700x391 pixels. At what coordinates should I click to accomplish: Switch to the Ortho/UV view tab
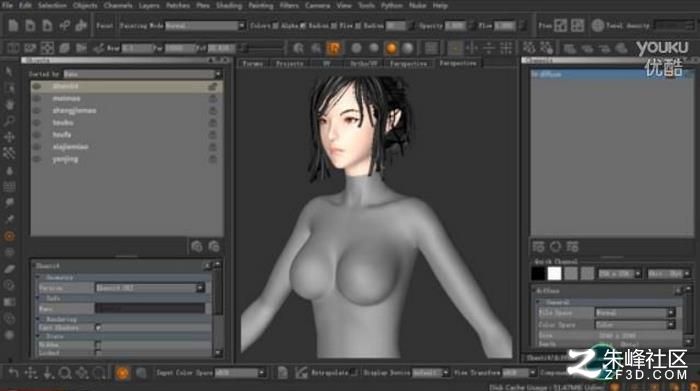[x=363, y=63]
